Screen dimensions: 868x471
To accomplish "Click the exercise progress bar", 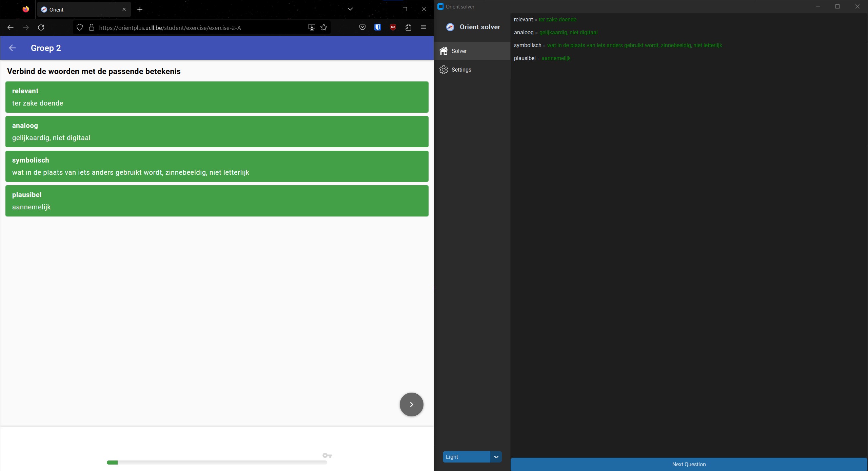I will pyautogui.click(x=217, y=462).
